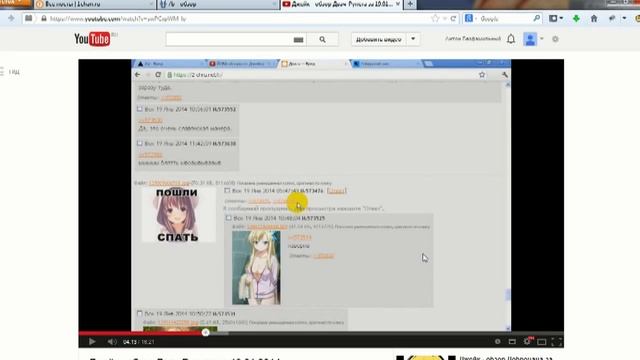Screen dimensions: 640x360
Task: Click the Firefox address bar URL
Action: (118, 19)
